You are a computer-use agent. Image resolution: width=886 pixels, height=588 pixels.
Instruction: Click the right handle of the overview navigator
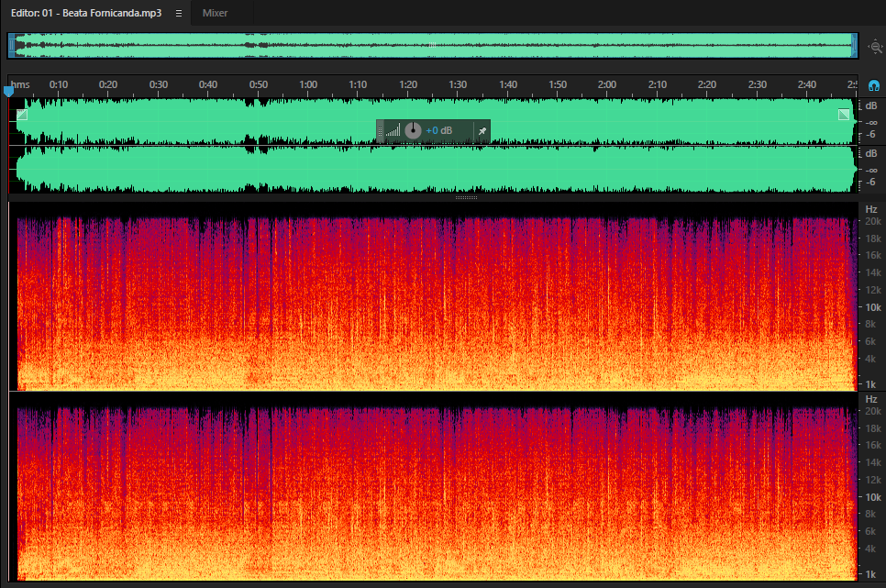tap(855, 46)
